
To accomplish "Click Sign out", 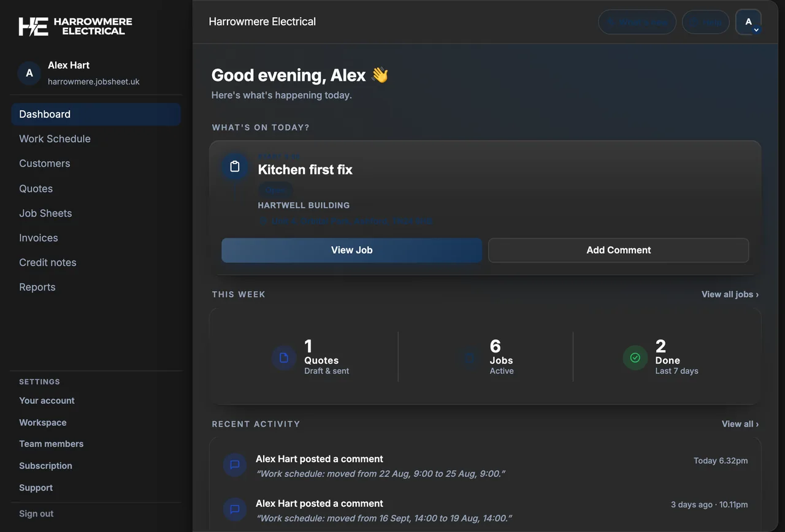I will (36, 514).
